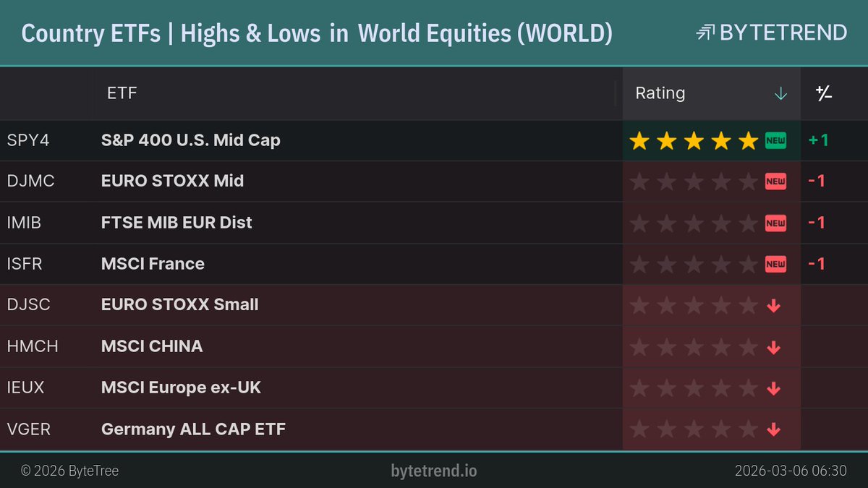The height and width of the screenshot is (488, 868).
Task: Click the red NEW badge on the DJMC row
Action: click(775, 181)
